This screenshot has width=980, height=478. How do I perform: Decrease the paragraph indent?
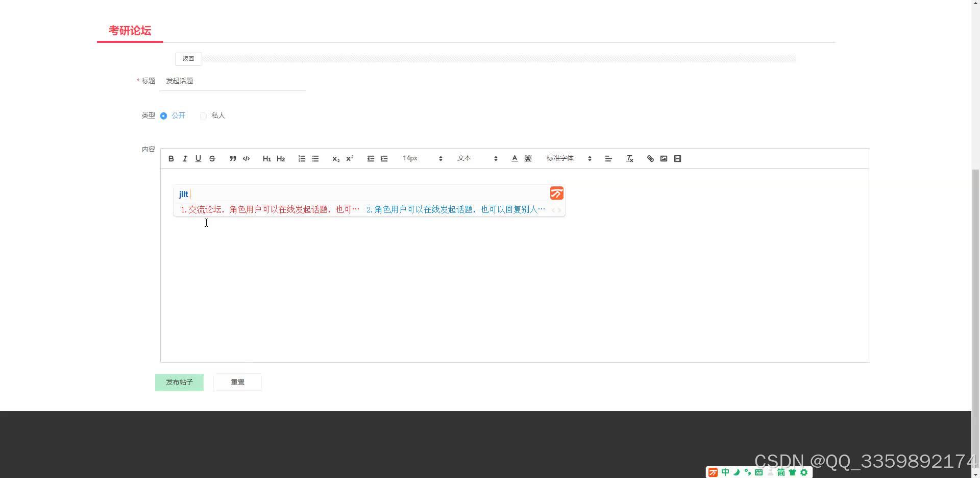371,159
